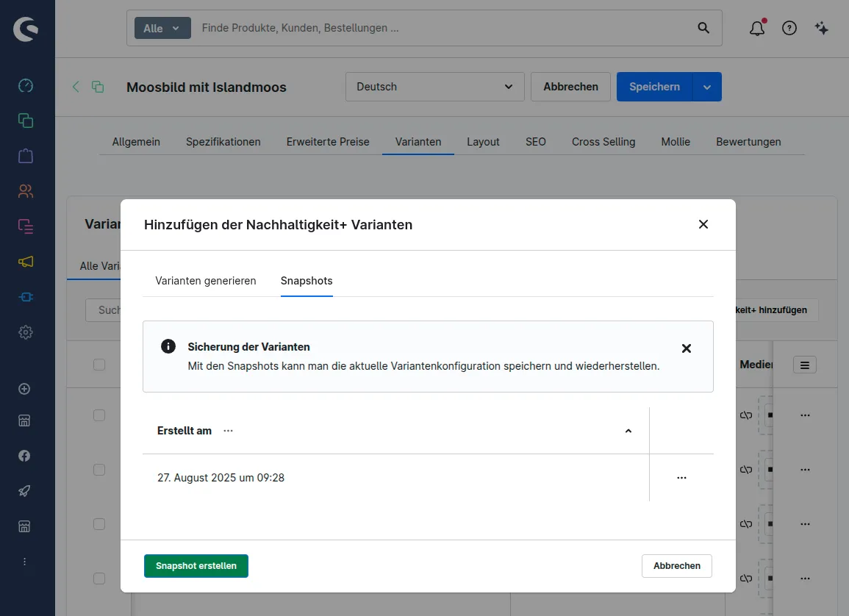The image size is (849, 616).
Task: Switch to the Varianten generieren tab in dialog
Action: [205, 281]
